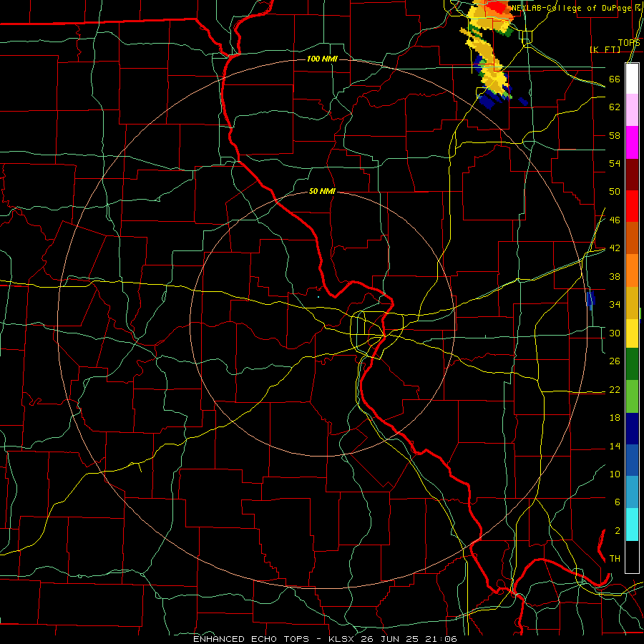Click the '26 JUN 25' date text
The image size is (644, 644).
391,639
